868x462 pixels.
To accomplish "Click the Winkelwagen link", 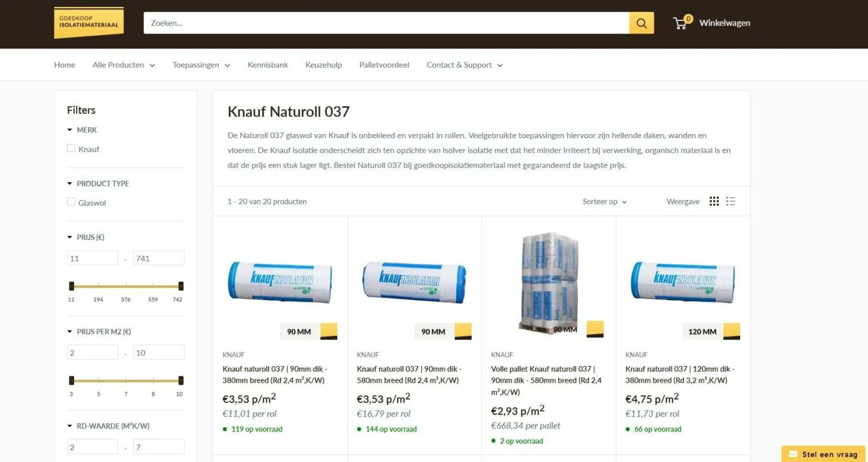I will [724, 23].
